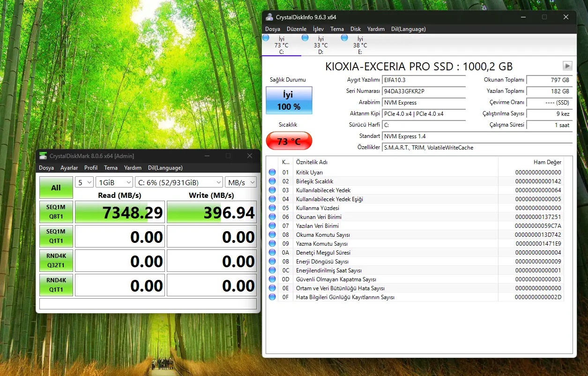Click the Çalıştırılma Sayısı value 9 kez
The image size is (588, 376).
(549, 114)
